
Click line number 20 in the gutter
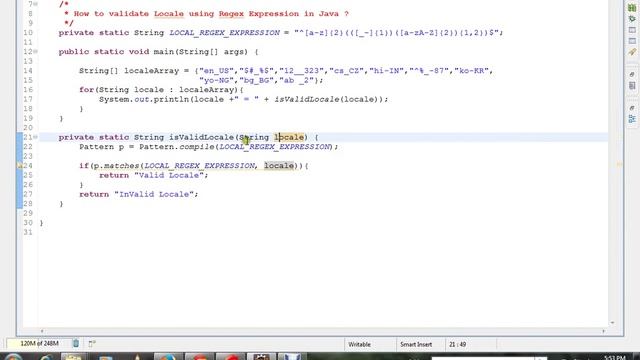(28, 128)
